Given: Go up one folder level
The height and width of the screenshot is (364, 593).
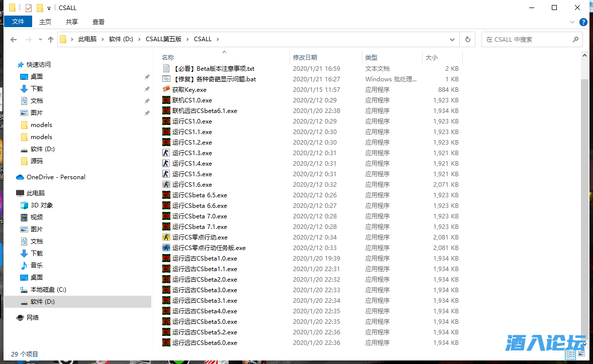Looking at the screenshot, I should click(x=51, y=39).
